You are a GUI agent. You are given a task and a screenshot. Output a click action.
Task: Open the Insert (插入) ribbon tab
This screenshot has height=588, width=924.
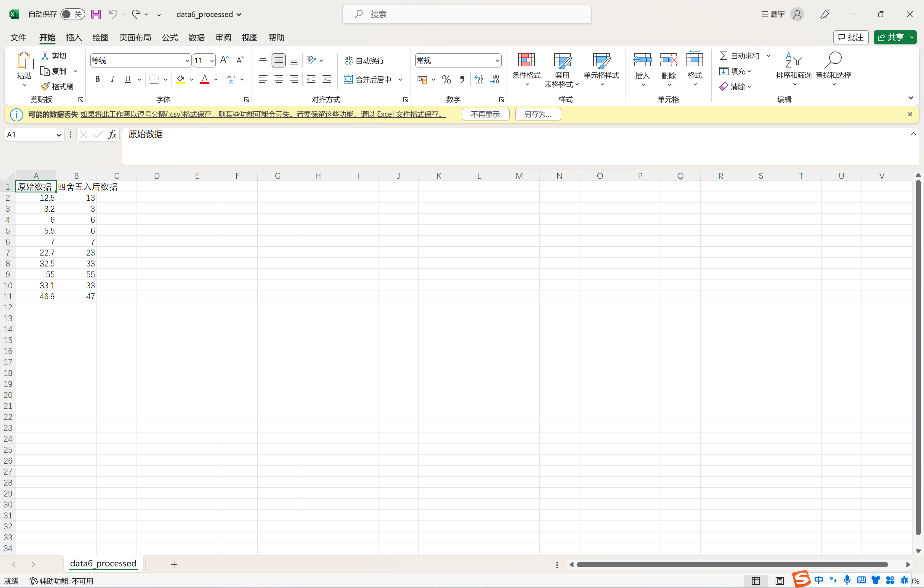(x=74, y=38)
